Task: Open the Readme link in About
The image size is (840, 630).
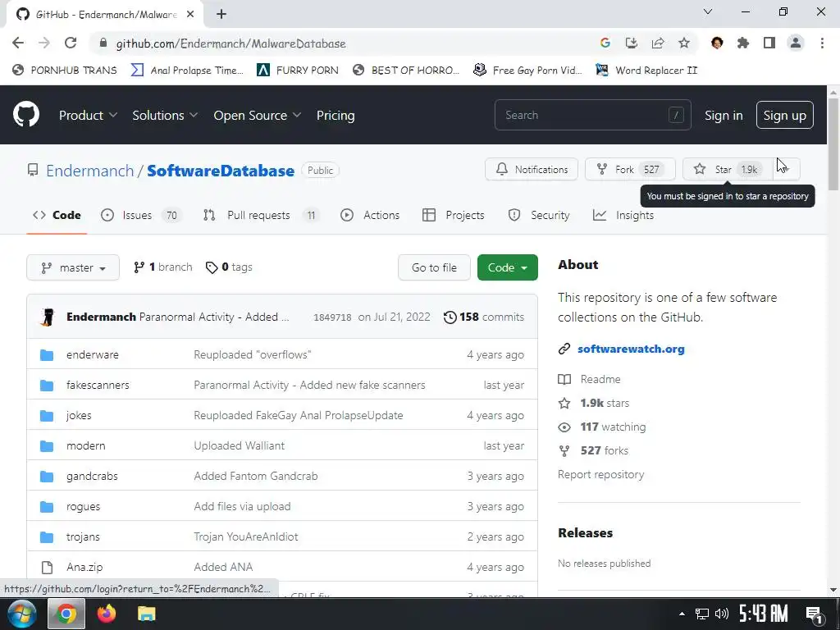Action: coord(589,379)
